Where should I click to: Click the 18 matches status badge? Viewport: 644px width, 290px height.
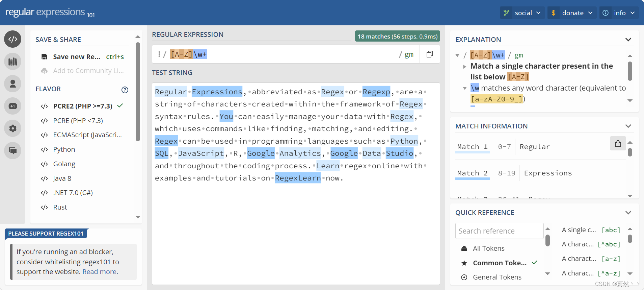(x=398, y=36)
